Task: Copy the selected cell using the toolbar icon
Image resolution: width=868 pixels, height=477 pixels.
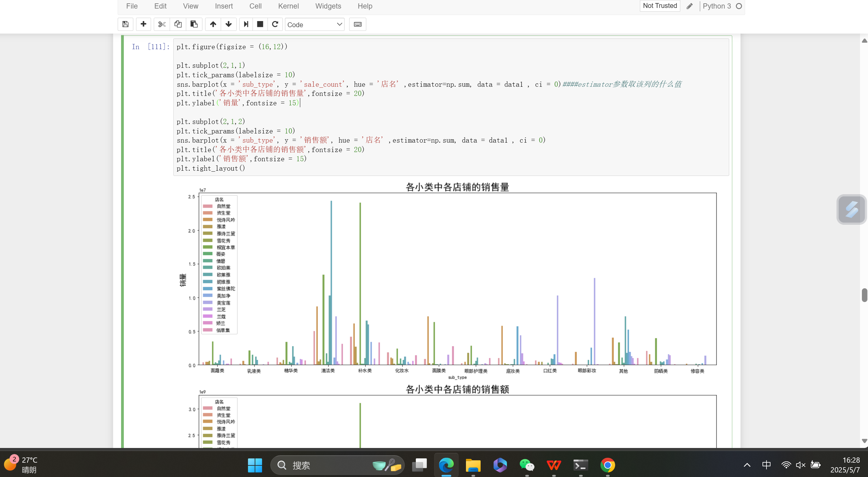Action: coord(178,24)
